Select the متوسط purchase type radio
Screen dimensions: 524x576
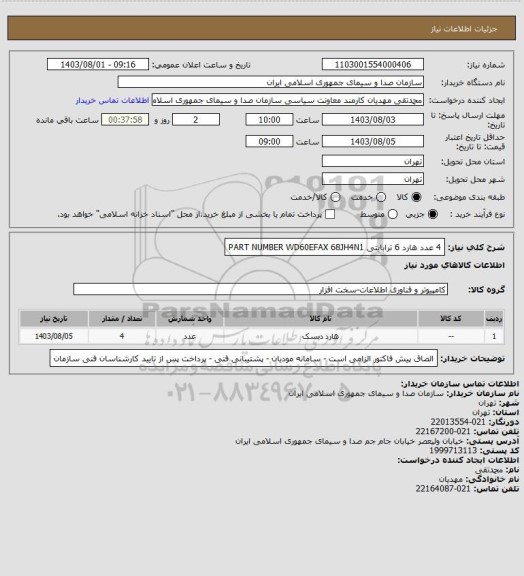click(x=393, y=214)
